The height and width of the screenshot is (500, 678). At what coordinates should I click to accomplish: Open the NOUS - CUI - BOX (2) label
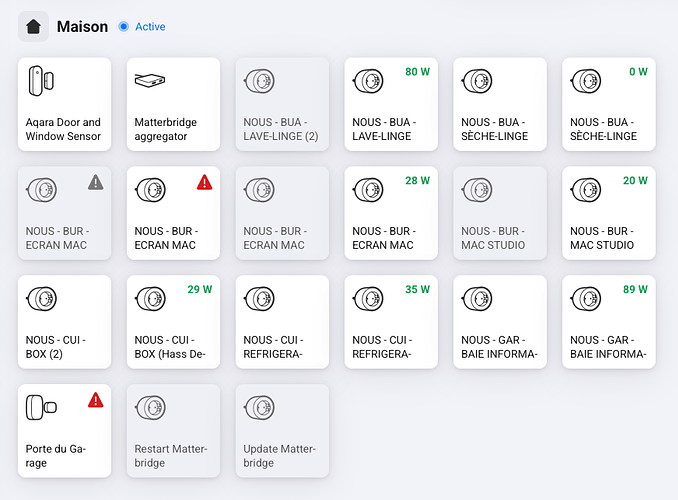(56, 347)
